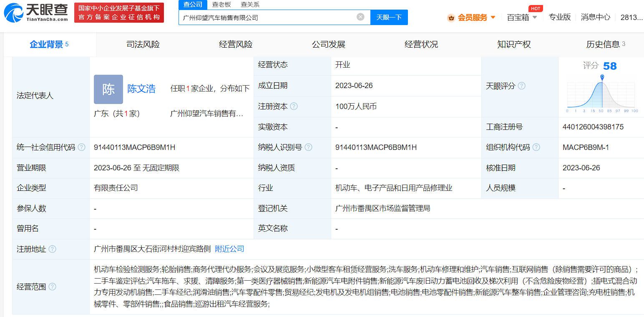
Task: Select the 历史信息 tab
Action: [x=606, y=44]
